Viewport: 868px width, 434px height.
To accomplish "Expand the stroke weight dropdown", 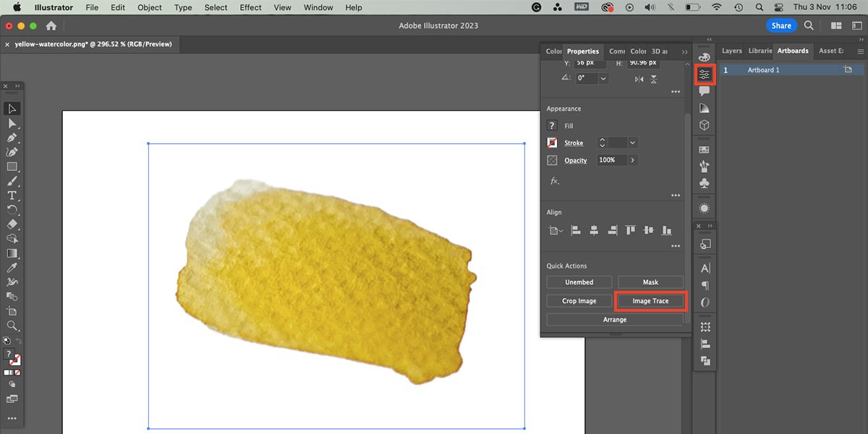I will coord(633,143).
